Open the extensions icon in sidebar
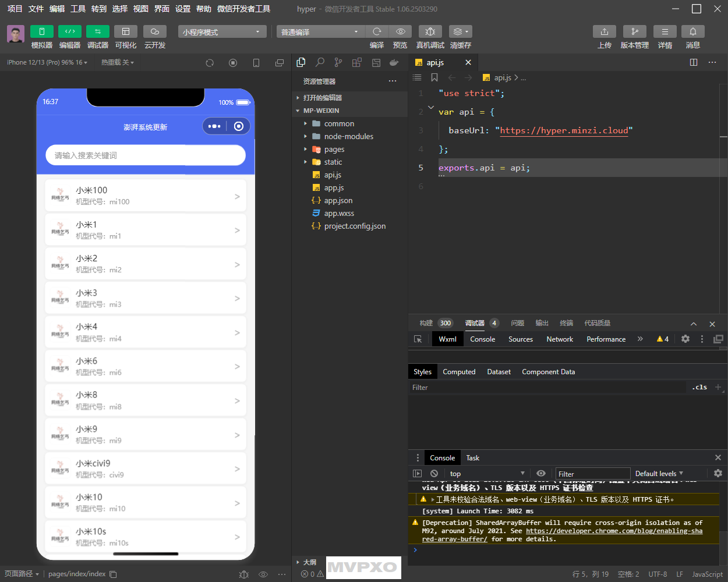The width and height of the screenshot is (728, 582). click(357, 62)
